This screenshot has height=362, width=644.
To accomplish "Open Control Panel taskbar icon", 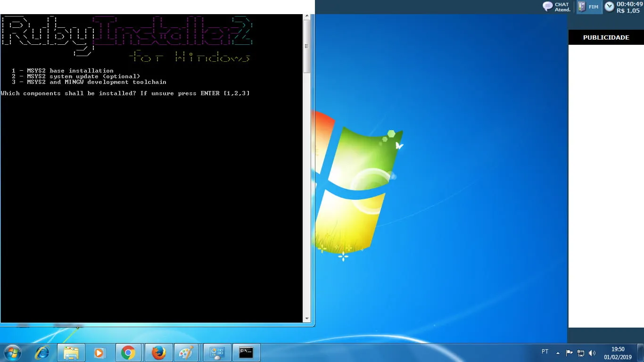I will coord(217,353).
